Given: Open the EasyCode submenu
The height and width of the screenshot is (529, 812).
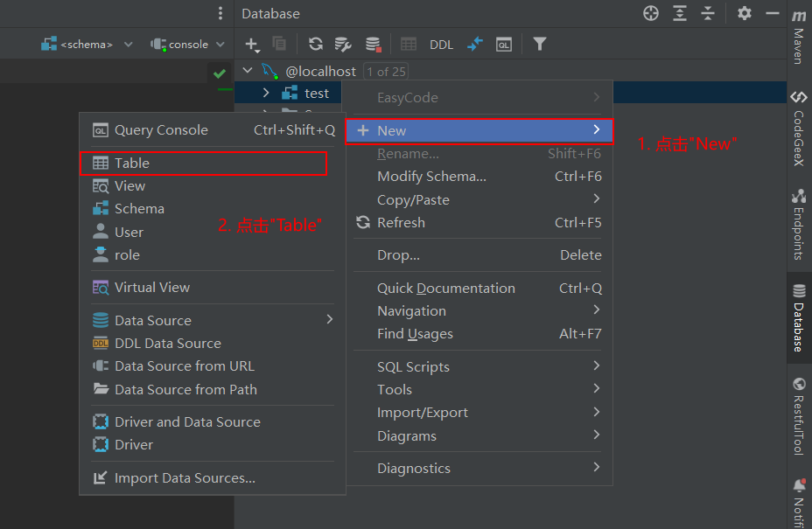Looking at the screenshot, I should click(479, 97).
